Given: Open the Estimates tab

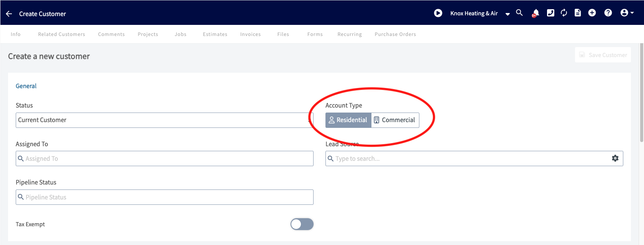Looking at the screenshot, I should coord(215,34).
